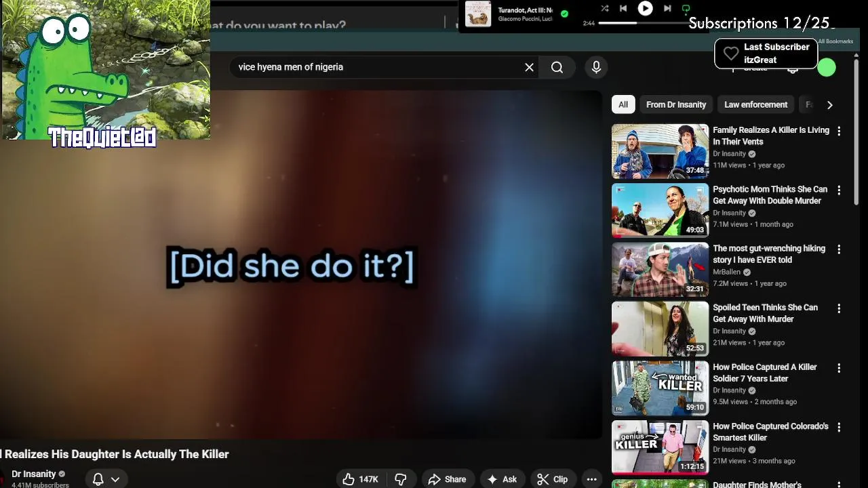868x488 pixels.
Task: Open options menu for Colorado's Smartest Killer video
Action: 839,427
